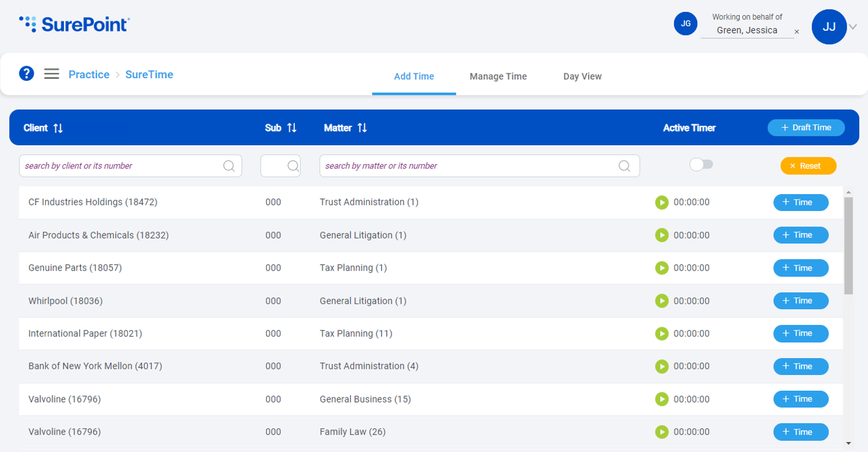This screenshot has height=452, width=868.
Task: Remove Green, Jessica from working on behalf
Action: pos(797,32)
